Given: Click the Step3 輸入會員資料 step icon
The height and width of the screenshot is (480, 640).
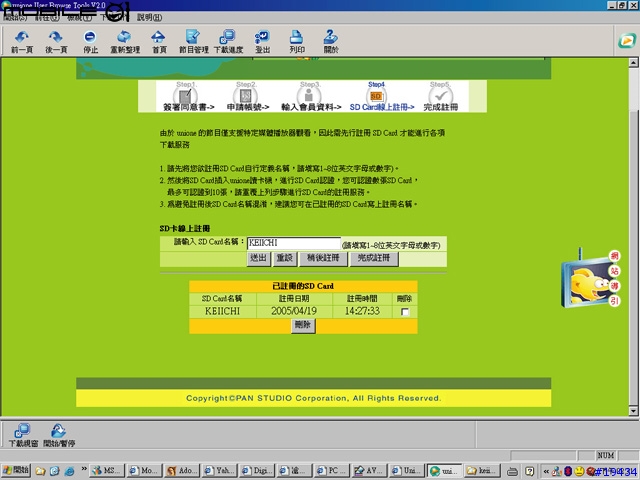Looking at the screenshot, I should (309, 96).
